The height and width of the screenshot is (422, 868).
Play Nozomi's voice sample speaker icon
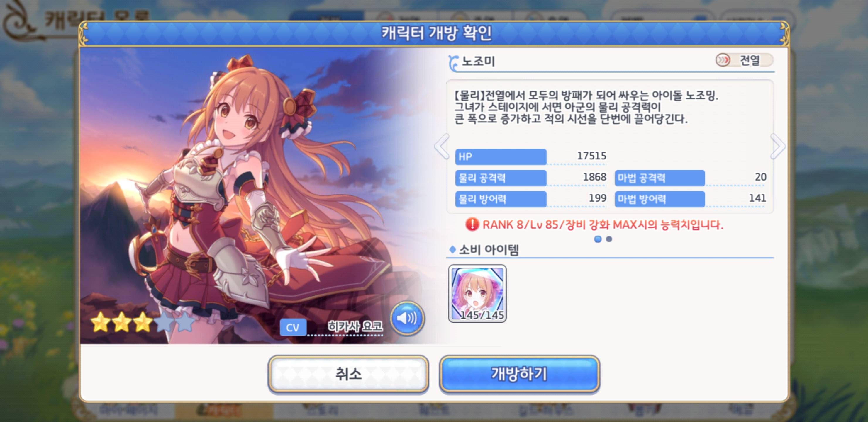coord(407,318)
